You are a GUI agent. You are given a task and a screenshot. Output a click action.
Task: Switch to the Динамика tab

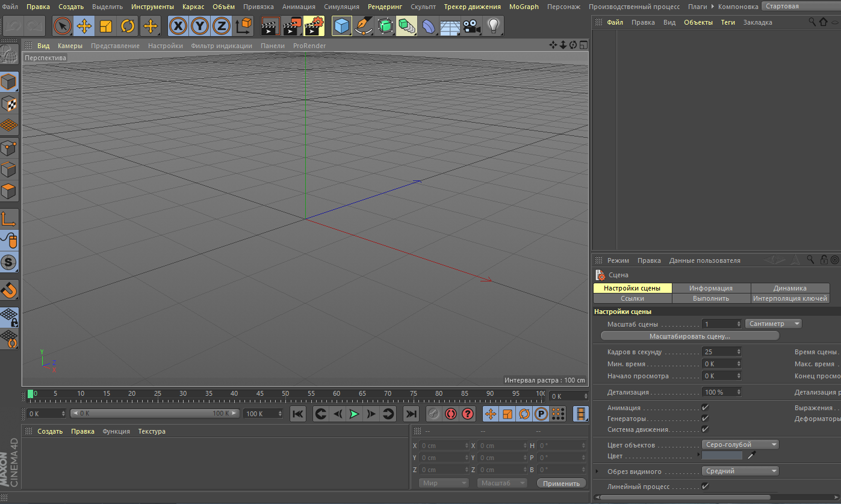790,288
